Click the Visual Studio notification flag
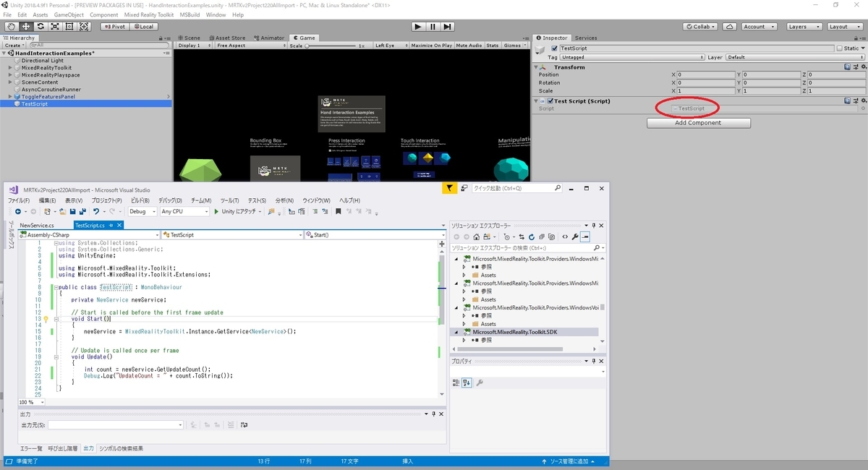 tap(450, 188)
